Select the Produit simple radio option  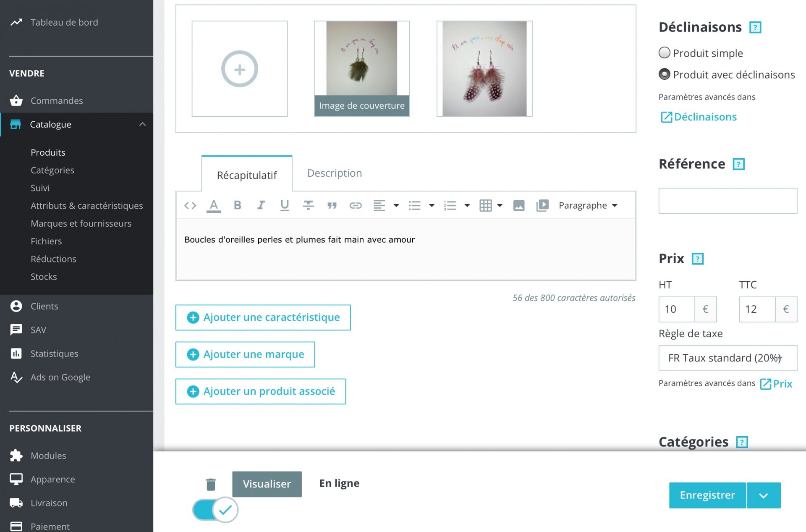664,53
